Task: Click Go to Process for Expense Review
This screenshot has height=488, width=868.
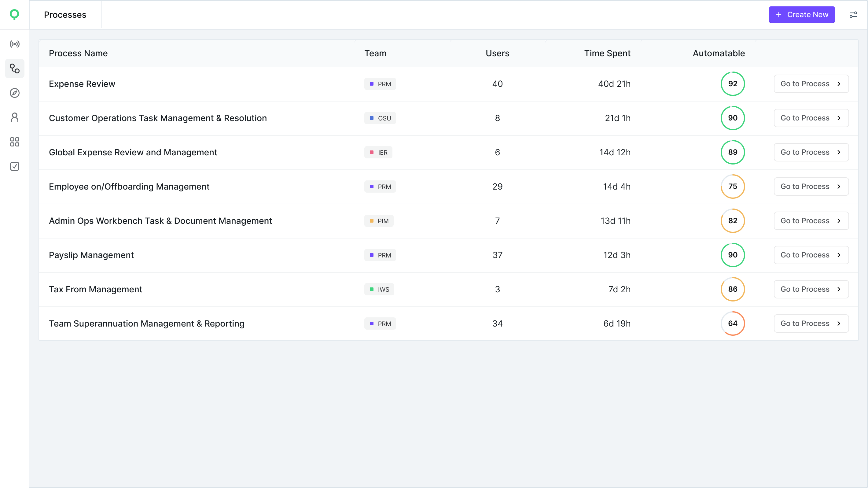Action: coord(811,83)
